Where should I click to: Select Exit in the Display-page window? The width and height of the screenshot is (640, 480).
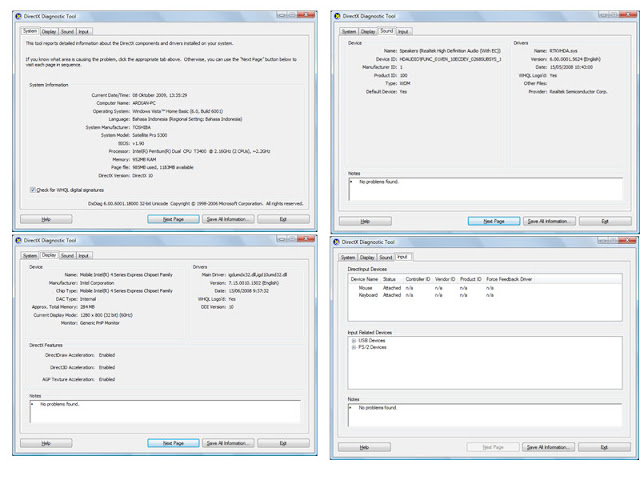pos(283,443)
